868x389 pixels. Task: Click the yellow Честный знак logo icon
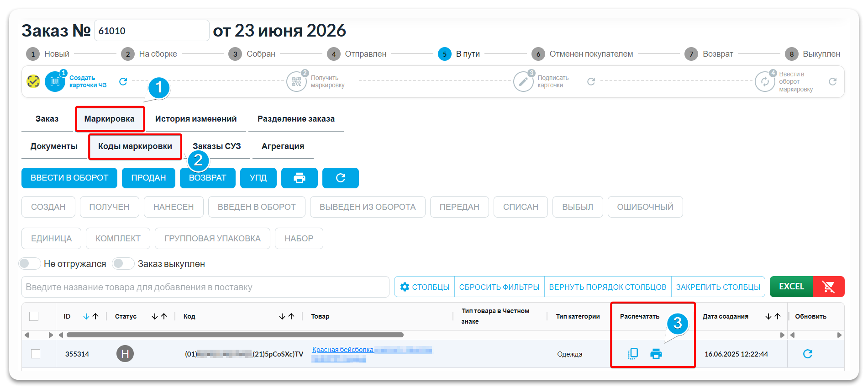point(33,82)
